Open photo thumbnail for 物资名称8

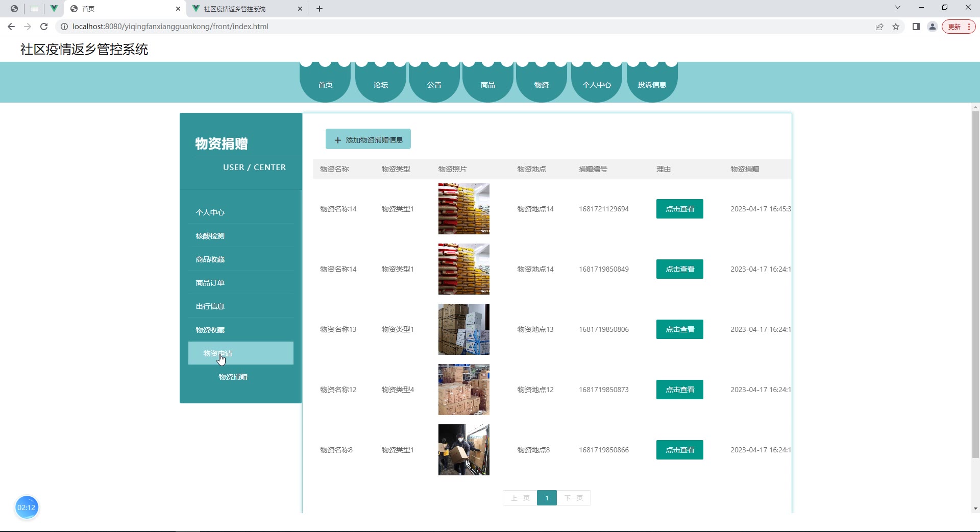(x=464, y=450)
